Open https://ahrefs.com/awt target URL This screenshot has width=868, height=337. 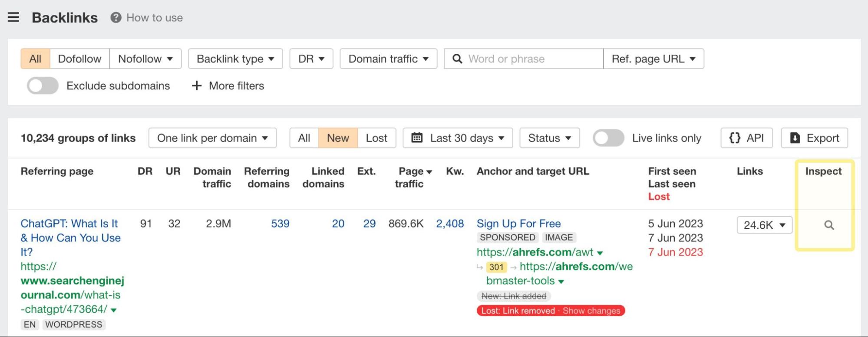(535, 252)
